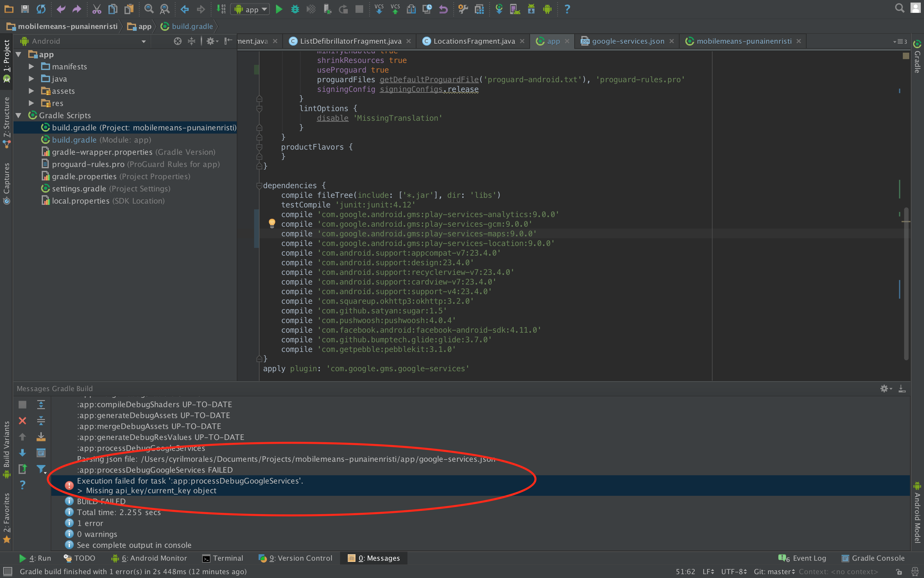Open the Help question mark in toolbar
This screenshot has width=924, height=578.
click(567, 9)
